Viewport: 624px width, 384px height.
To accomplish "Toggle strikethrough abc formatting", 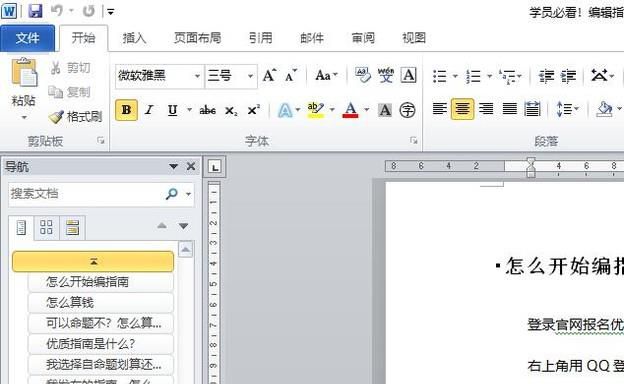I will coord(207,110).
